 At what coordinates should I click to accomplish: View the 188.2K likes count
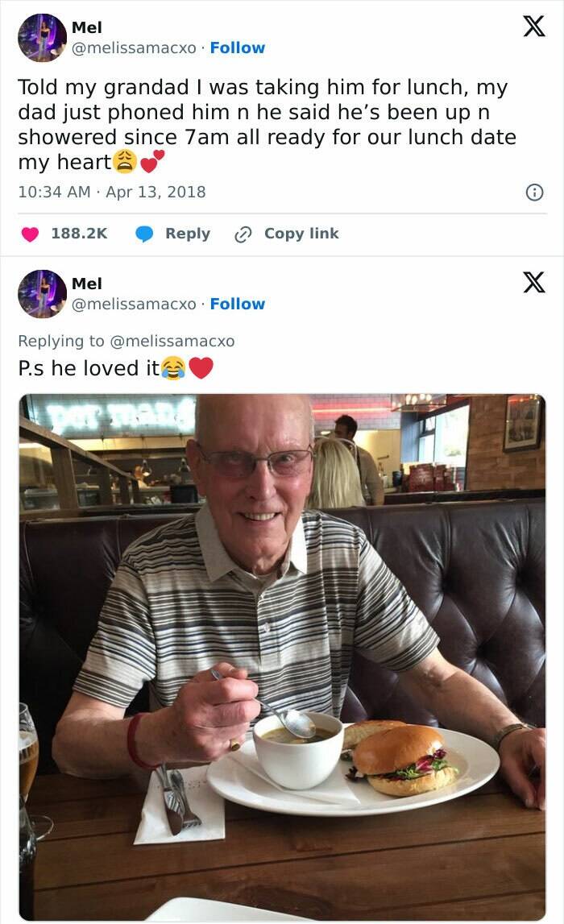tap(79, 234)
